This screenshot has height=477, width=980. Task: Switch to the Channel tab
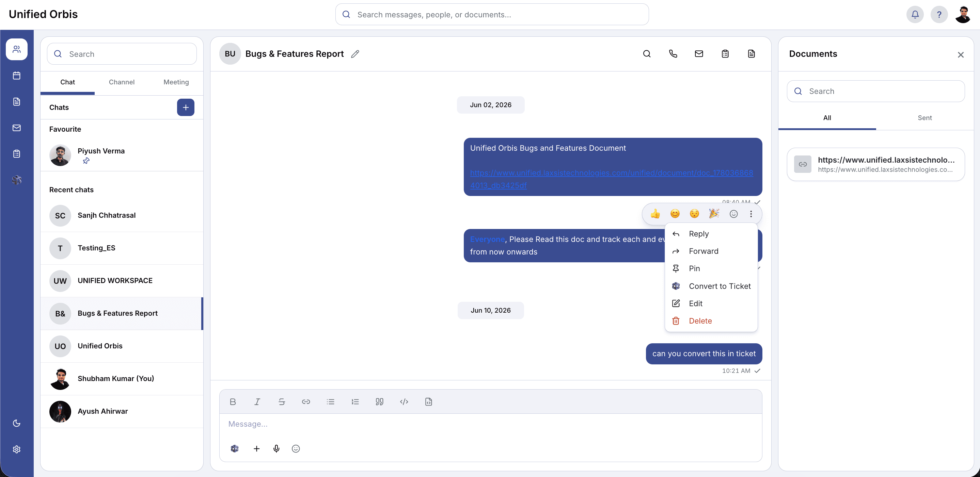click(122, 82)
